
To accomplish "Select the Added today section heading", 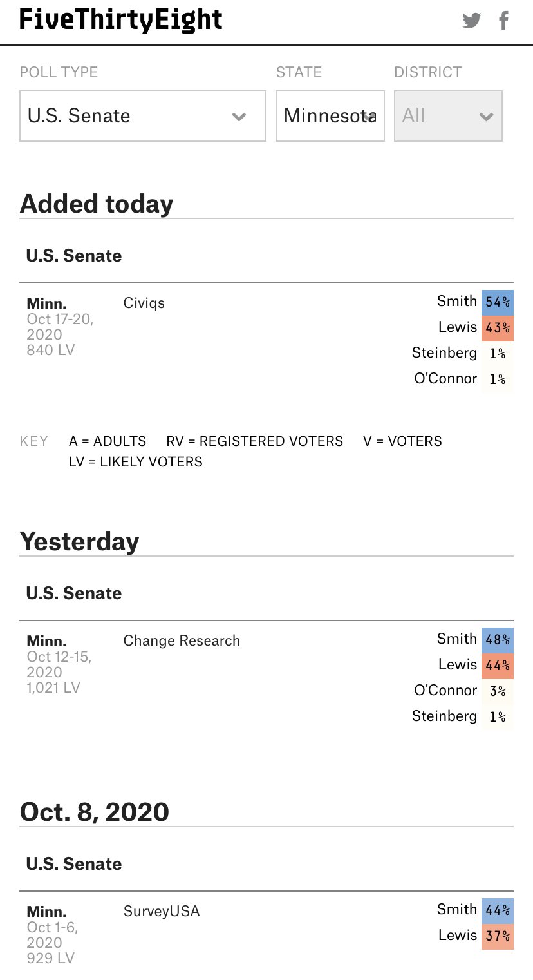I will coord(97,204).
